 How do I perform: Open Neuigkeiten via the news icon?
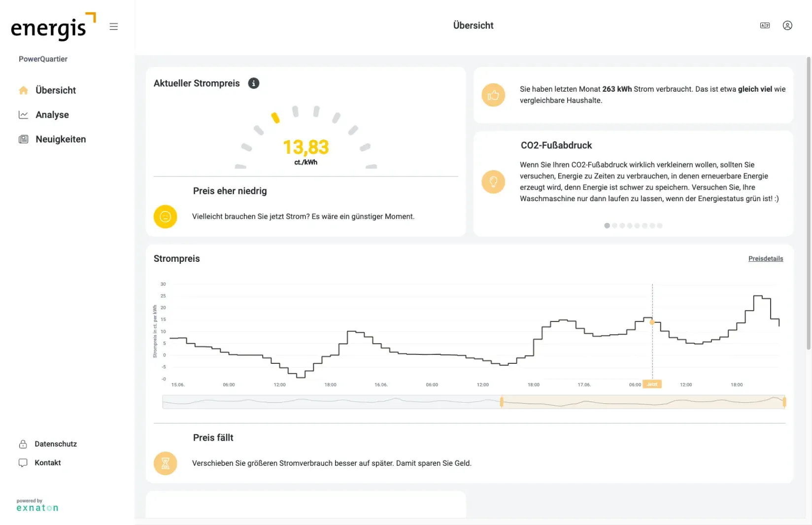(x=23, y=139)
